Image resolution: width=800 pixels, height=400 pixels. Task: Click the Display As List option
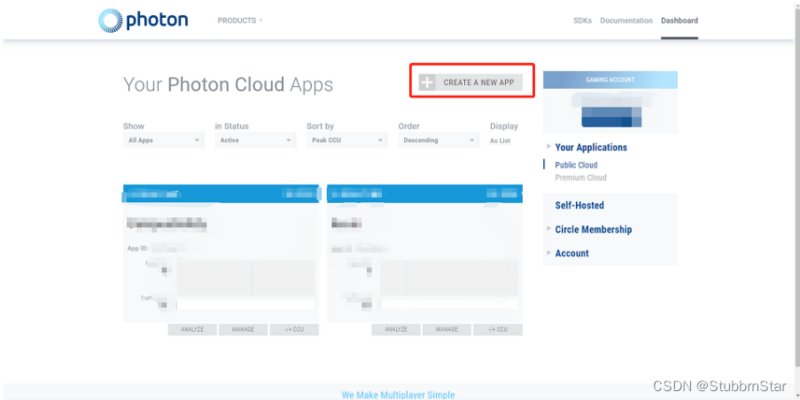click(502, 141)
